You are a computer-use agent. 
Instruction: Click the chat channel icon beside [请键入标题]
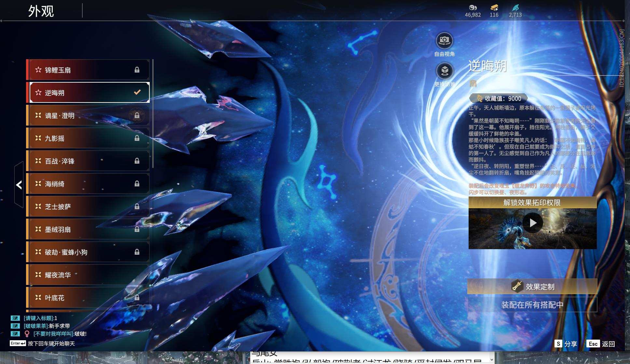point(15,318)
